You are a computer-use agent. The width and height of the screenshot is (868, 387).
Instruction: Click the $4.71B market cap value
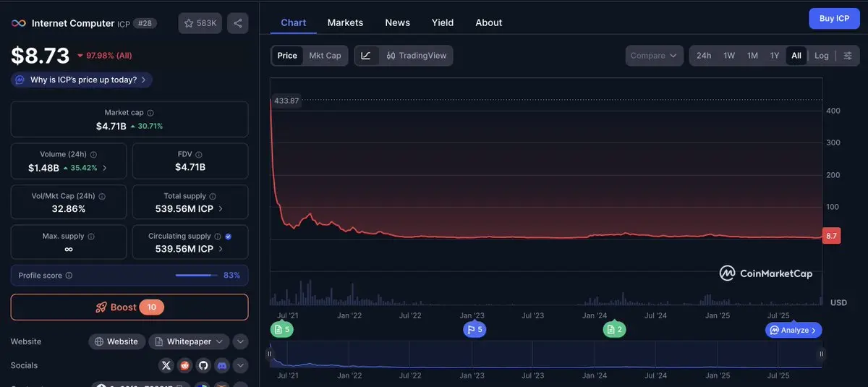(111, 126)
